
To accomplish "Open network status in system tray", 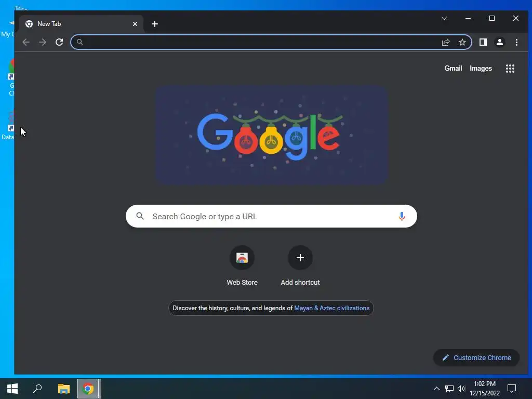I will coord(449,389).
